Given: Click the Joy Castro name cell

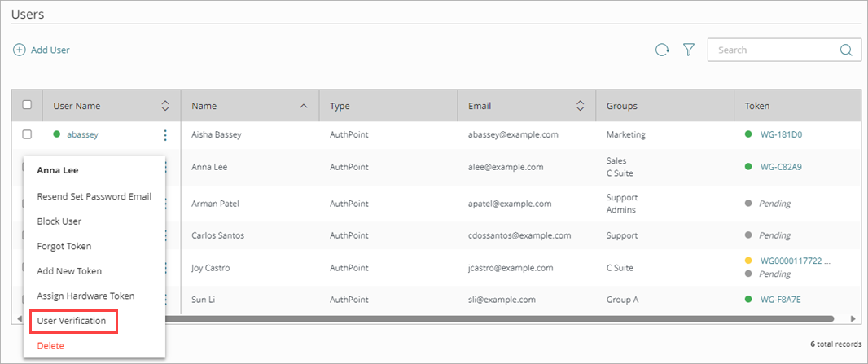Looking at the screenshot, I should click(x=210, y=268).
